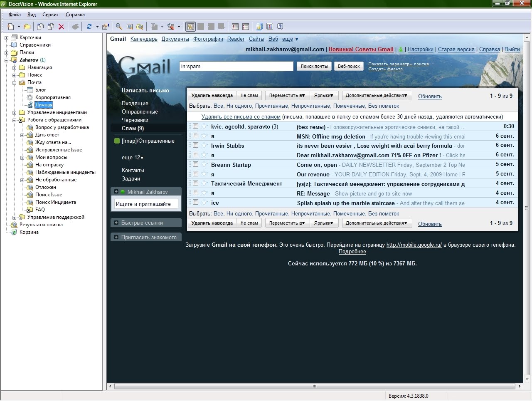Click the blue question mark help icon
Viewport: 532px width, 401px height.
tap(280, 27)
